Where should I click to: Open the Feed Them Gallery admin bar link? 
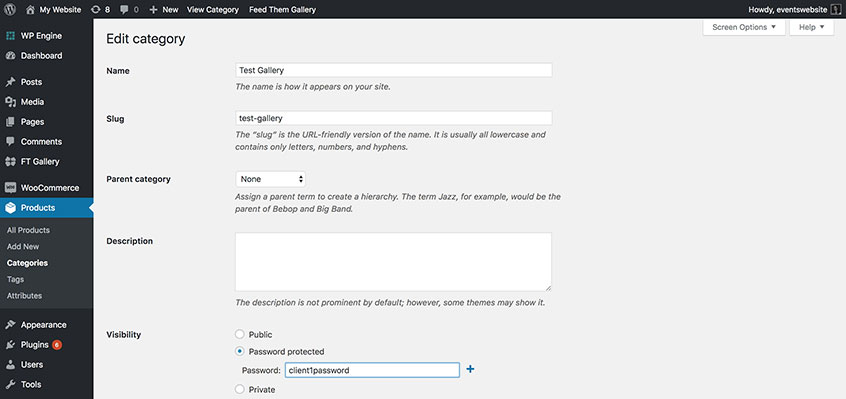(283, 10)
